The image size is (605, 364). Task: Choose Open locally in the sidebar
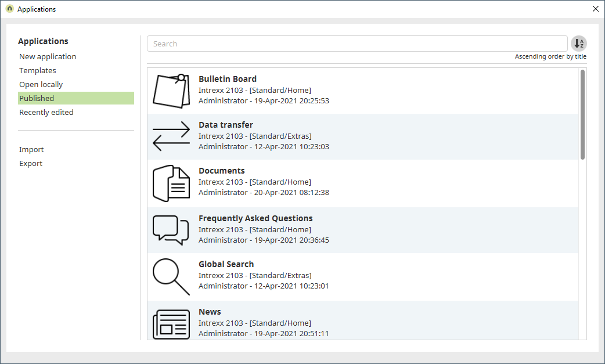(41, 84)
